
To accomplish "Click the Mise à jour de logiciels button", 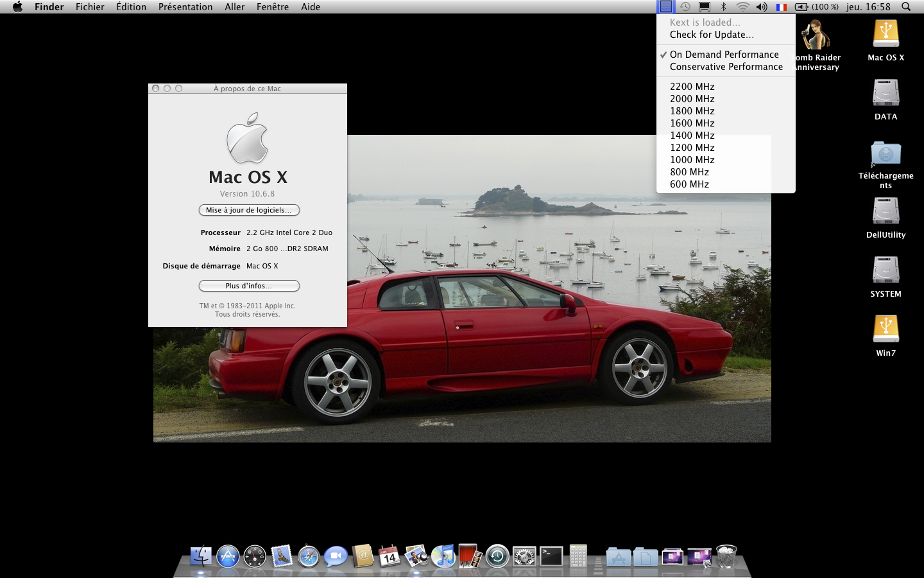I will [x=249, y=210].
